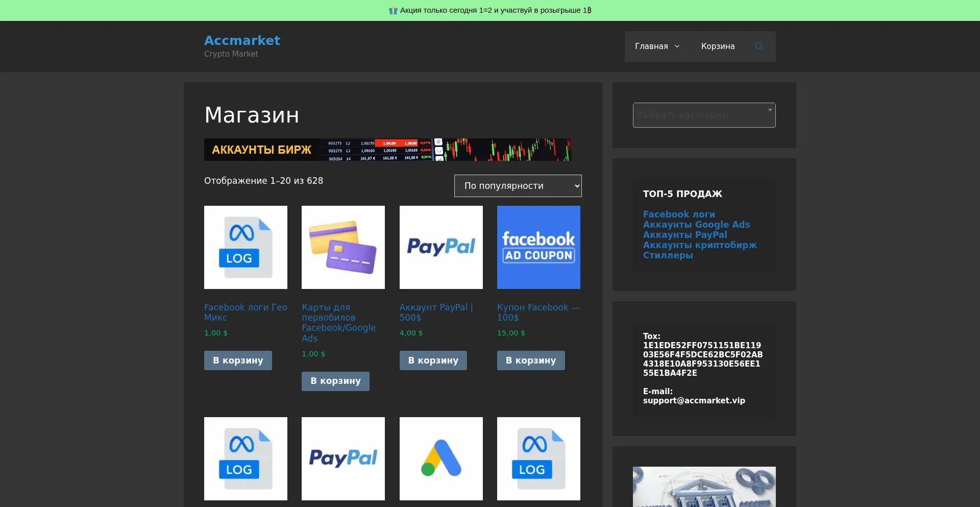Open Facebook логи Гео Микс product image
The width and height of the screenshot is (980, 507).
coord(246,247)
